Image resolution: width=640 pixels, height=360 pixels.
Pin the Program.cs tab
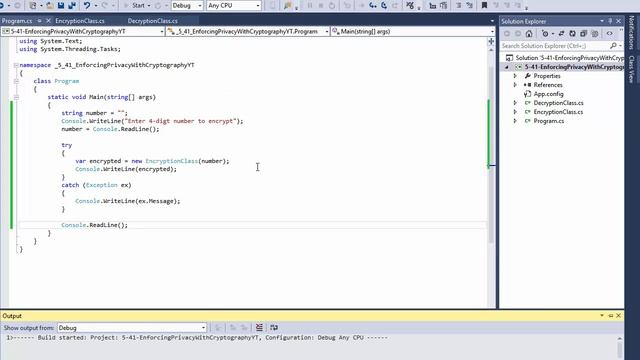coord(40,21)
